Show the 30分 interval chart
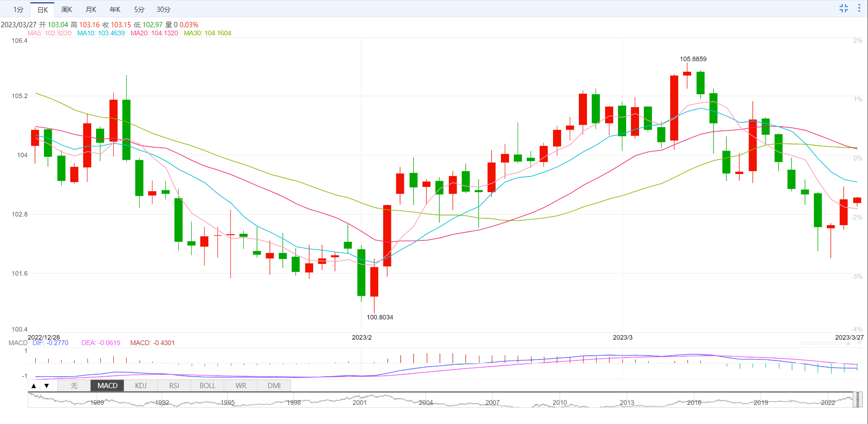 (163, 10)
